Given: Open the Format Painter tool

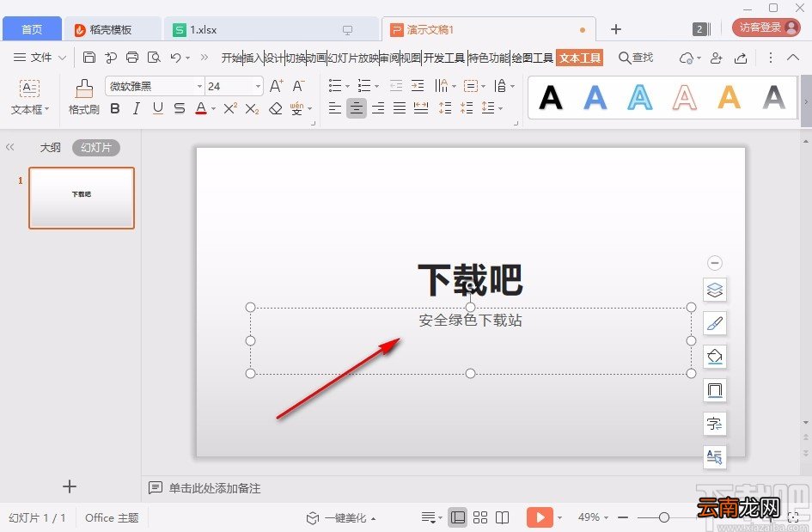Looking at the screenshot, I should coord(84,96).
